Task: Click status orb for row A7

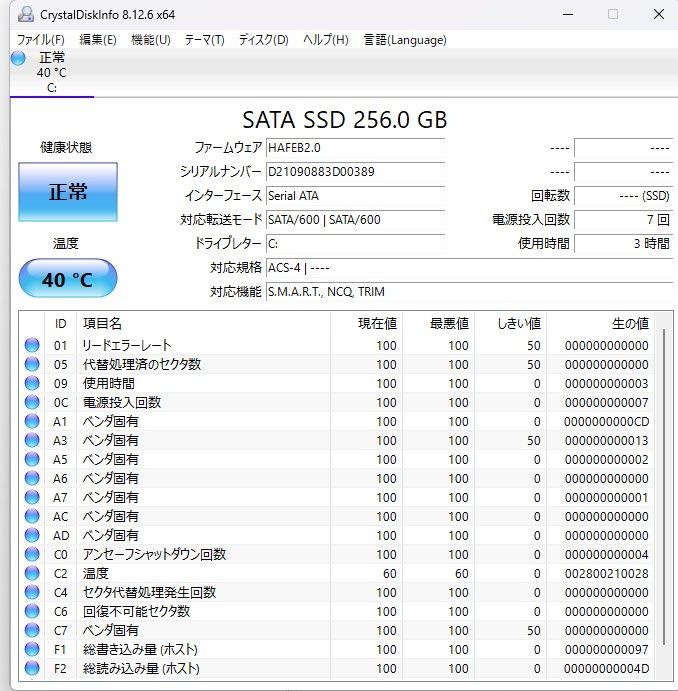Action: point(32,497)
